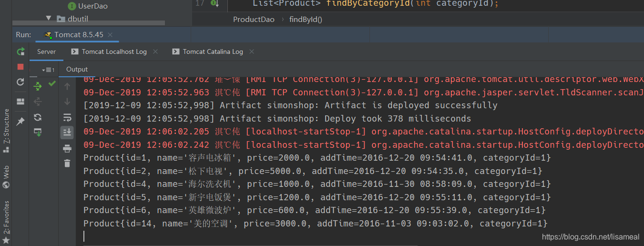This screenshot has width=644, height=246.
Task: Stop the running Tomcat server
Action: [20, 67]
